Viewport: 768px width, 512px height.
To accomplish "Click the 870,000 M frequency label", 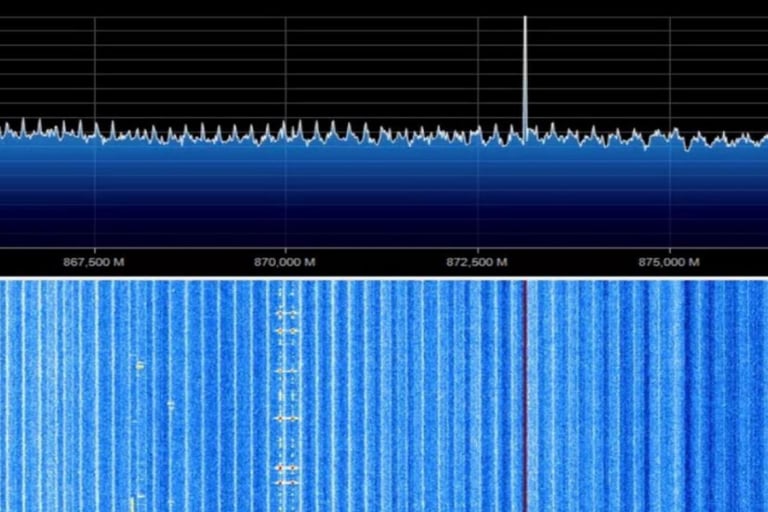I will tap(285, 262).
